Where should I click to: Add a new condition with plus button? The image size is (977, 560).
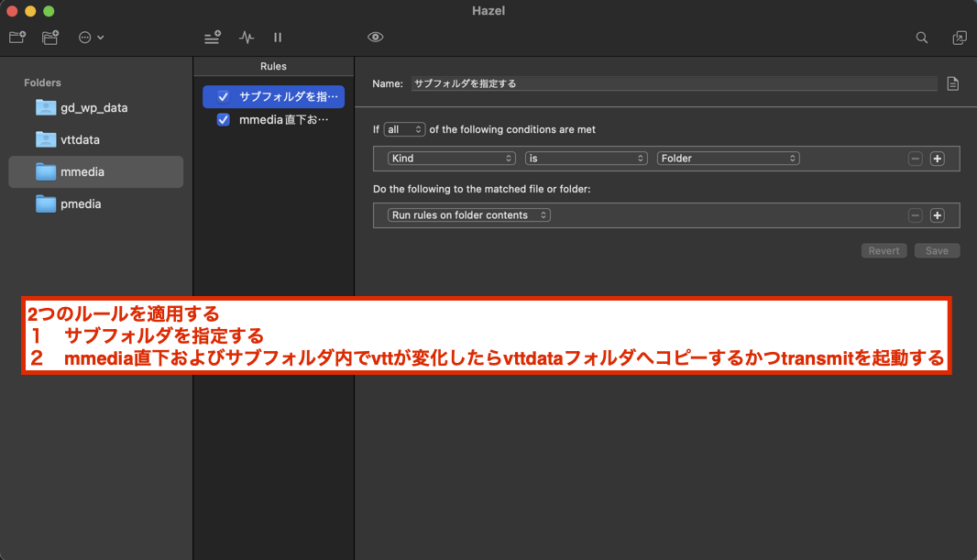(x=937, y=159)
